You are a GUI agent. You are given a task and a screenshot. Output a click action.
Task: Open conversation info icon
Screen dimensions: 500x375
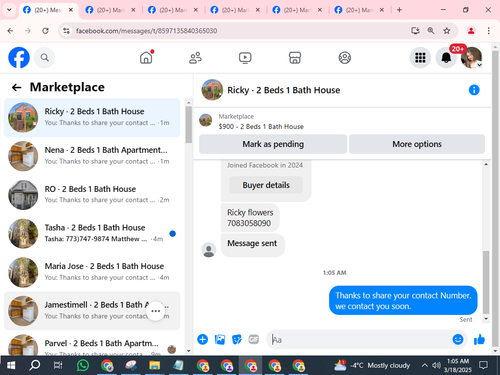click(x=474, y=90)
